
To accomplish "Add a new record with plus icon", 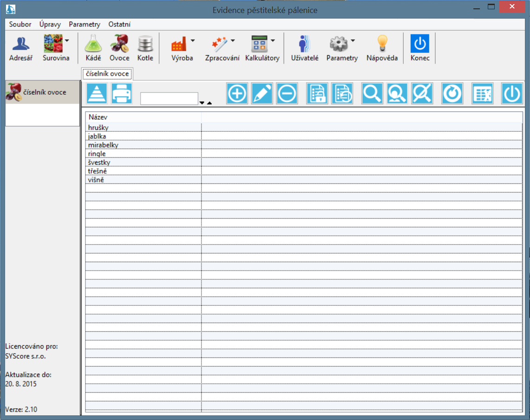I will pyautogui.click(x=237, y=94).
